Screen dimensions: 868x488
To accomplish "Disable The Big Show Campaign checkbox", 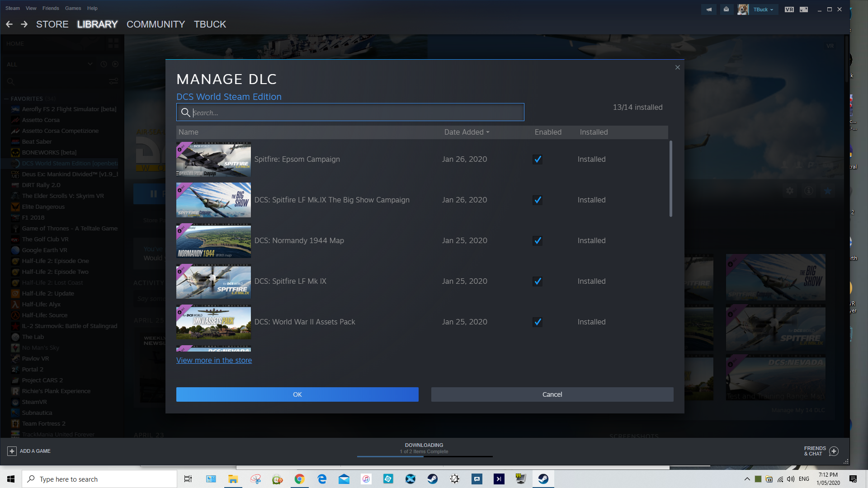I will point(538,200).
